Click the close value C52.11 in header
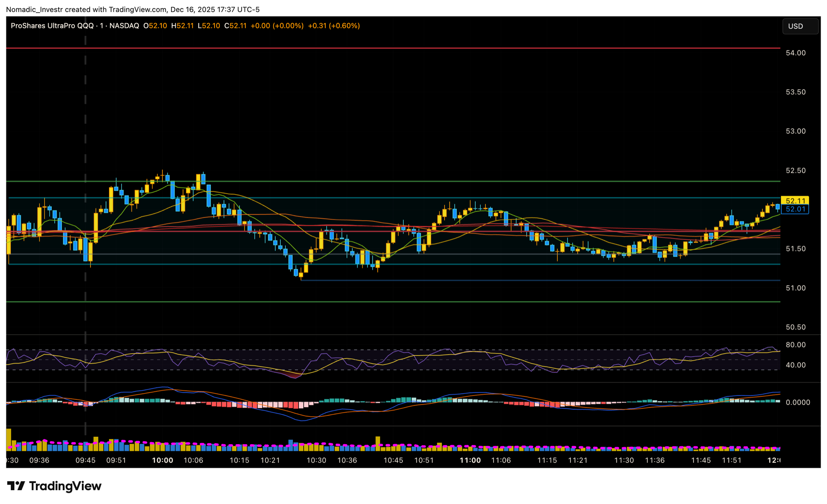 [x=235, y=26]
